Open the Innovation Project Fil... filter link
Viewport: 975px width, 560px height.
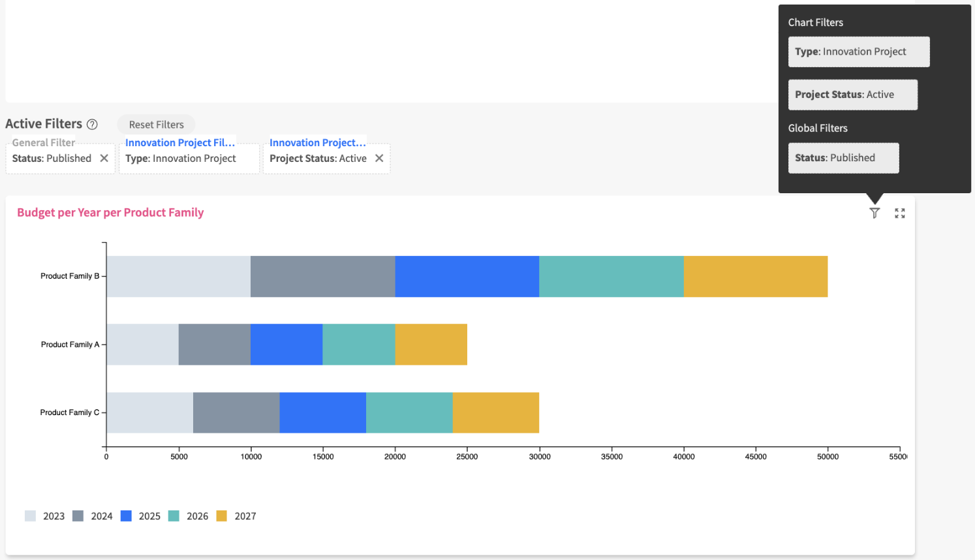[179, 143]
